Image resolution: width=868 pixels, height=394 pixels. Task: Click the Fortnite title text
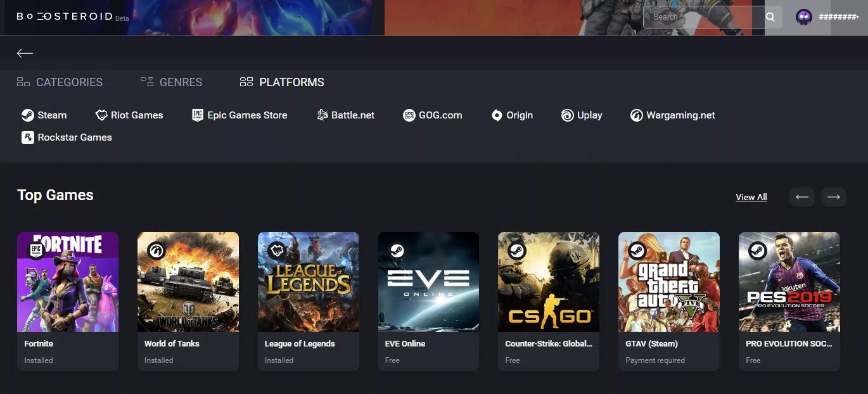click(x=39, y=344)
